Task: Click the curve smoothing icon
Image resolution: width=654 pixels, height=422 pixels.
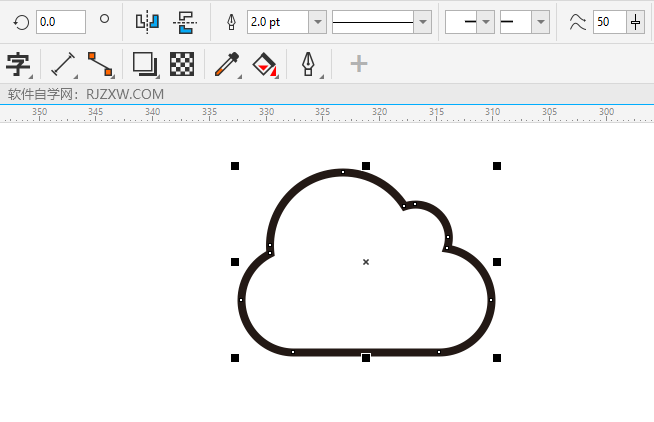Action: click(578, 22)
